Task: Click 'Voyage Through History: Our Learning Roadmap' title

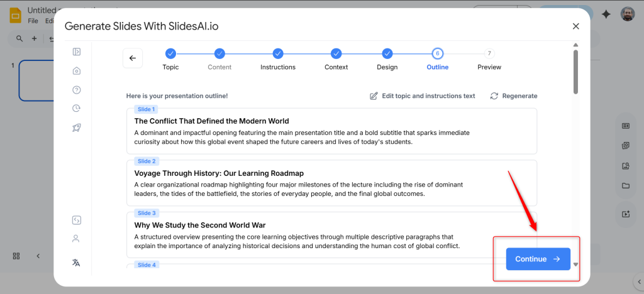Action: click(x=219, y=173)
